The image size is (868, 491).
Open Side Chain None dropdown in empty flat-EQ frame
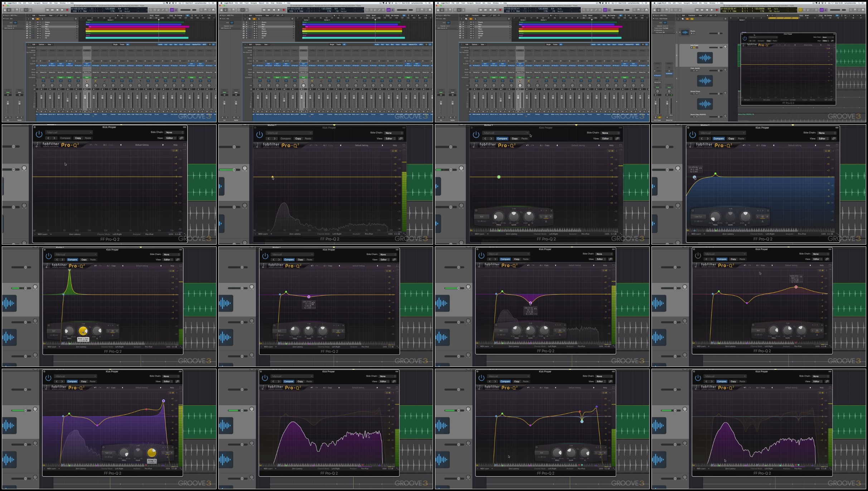coord(174,132)
